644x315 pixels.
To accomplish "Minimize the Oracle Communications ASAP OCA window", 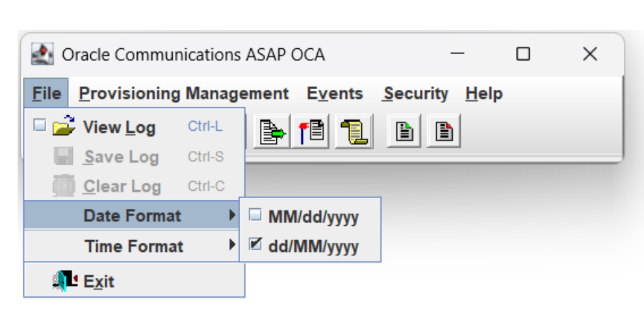I will click(457, 53).
